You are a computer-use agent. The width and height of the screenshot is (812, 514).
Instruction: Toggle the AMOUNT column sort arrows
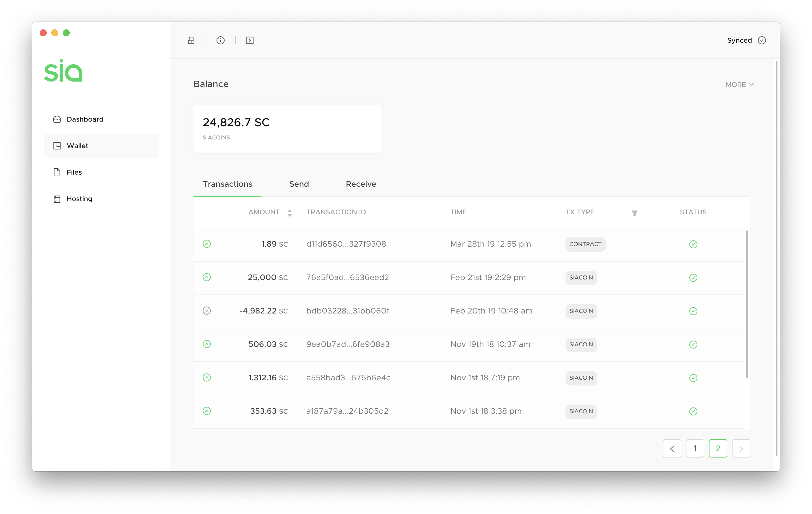click(x=290, y=213)
